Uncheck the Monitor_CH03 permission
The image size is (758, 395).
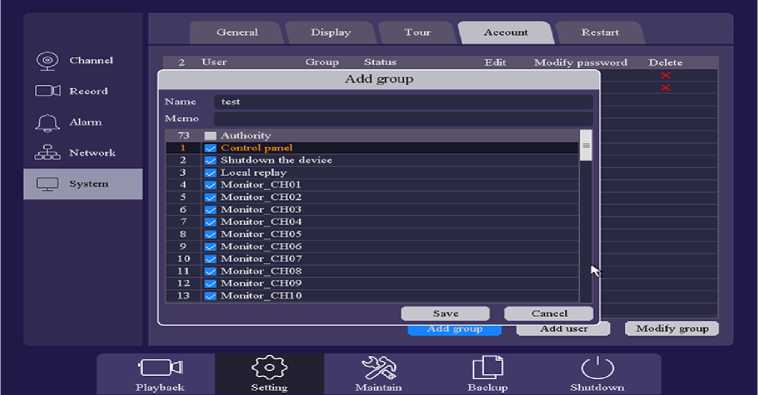coord(210,210)
